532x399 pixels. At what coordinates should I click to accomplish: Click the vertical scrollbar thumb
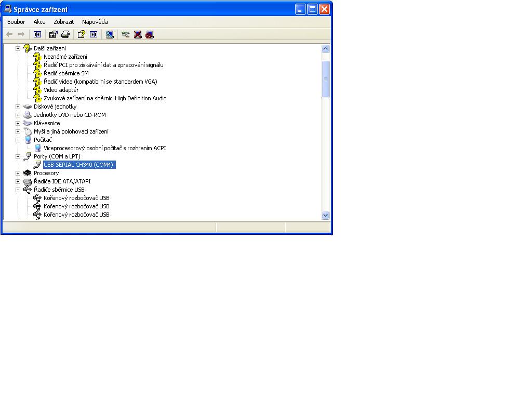(325, 79)
